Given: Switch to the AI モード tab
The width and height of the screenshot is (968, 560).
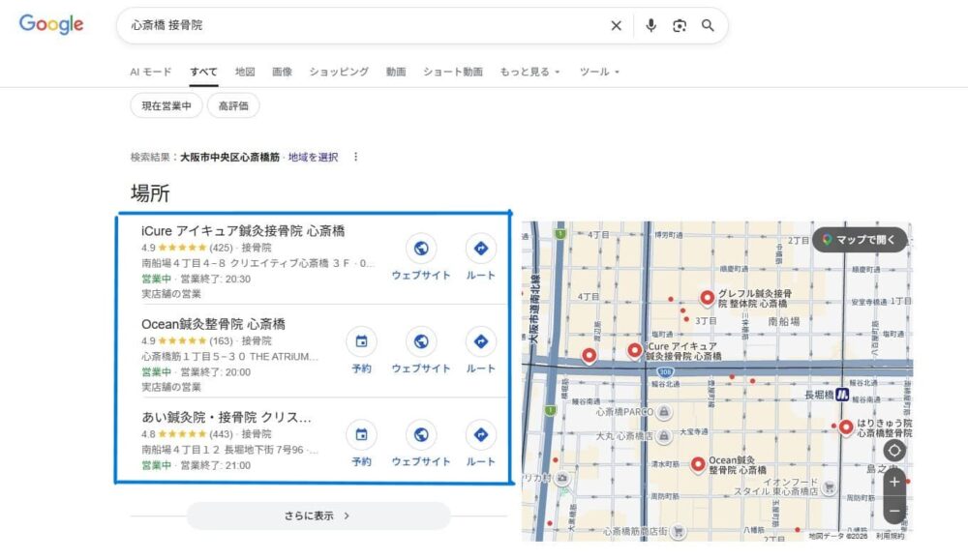Looking at the screenshot, I should [151, 72].
